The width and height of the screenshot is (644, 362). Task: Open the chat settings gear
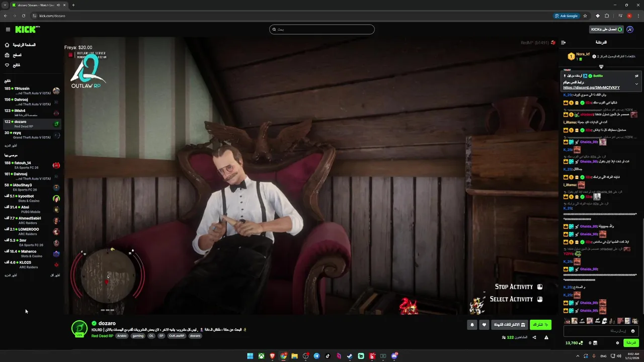(x=617, y=343)
